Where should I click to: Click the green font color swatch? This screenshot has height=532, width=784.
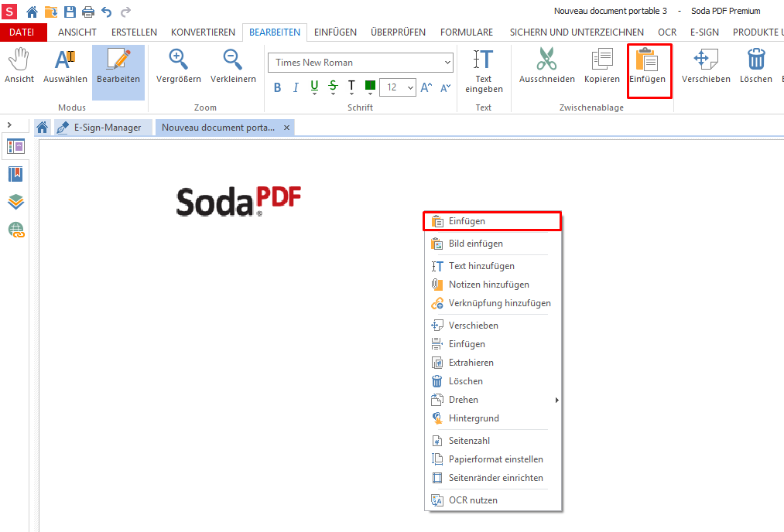(x=370, y=87)
